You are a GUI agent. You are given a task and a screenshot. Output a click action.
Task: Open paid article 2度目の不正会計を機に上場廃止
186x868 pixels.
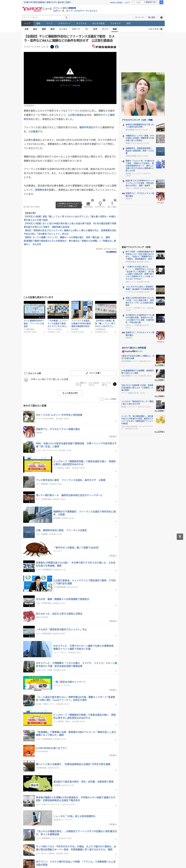(x=138, y=357)
